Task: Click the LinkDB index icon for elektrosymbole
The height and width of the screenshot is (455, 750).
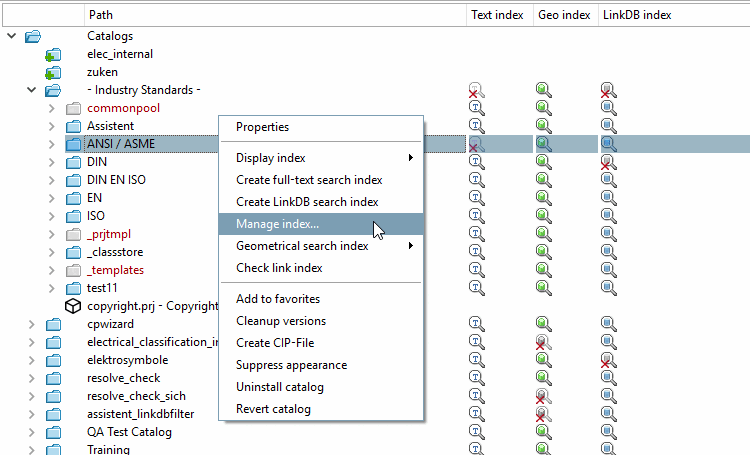Action: (x=608, y=360)
